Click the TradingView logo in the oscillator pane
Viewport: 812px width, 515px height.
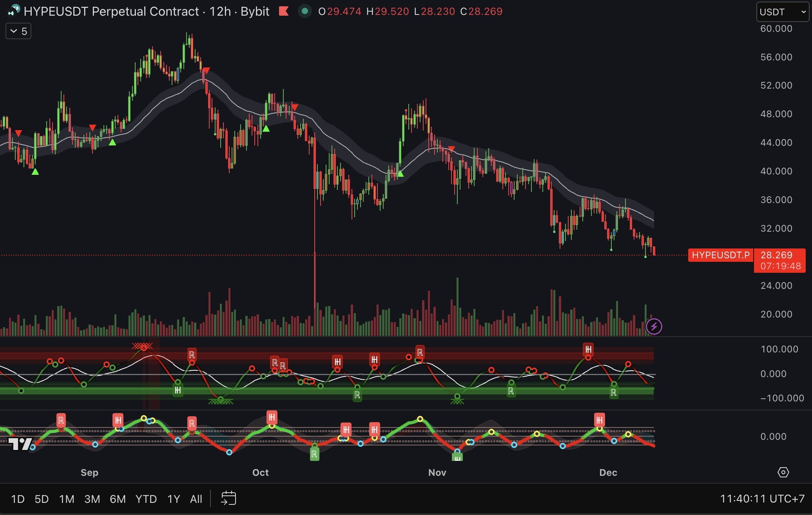click(20, 444)
